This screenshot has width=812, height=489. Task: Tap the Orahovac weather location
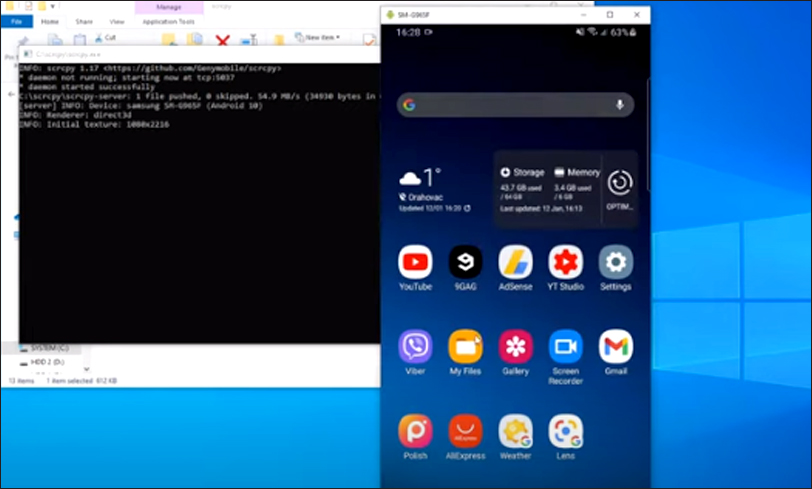[421, 197]
